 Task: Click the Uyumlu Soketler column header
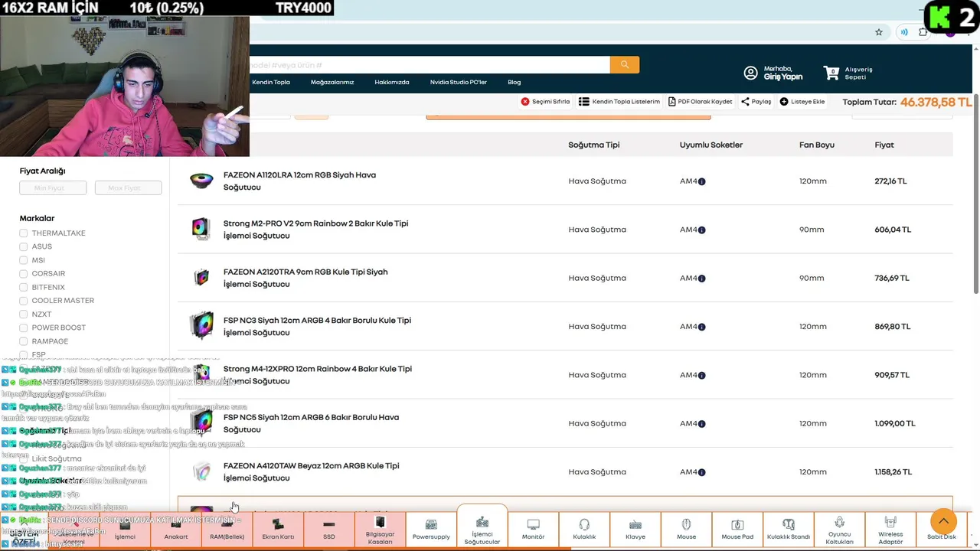[711, 145]
